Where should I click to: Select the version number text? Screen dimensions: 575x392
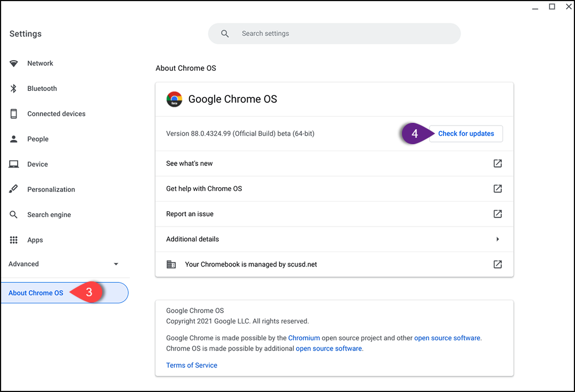point(240,134)
